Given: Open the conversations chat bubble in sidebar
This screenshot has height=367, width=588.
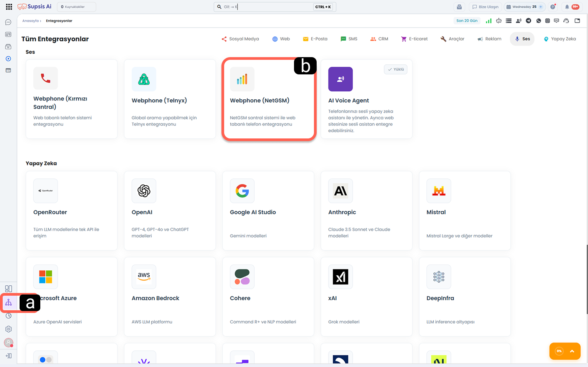Looking at the screenshot, I should pyautogui.click(x=8, y=23).
